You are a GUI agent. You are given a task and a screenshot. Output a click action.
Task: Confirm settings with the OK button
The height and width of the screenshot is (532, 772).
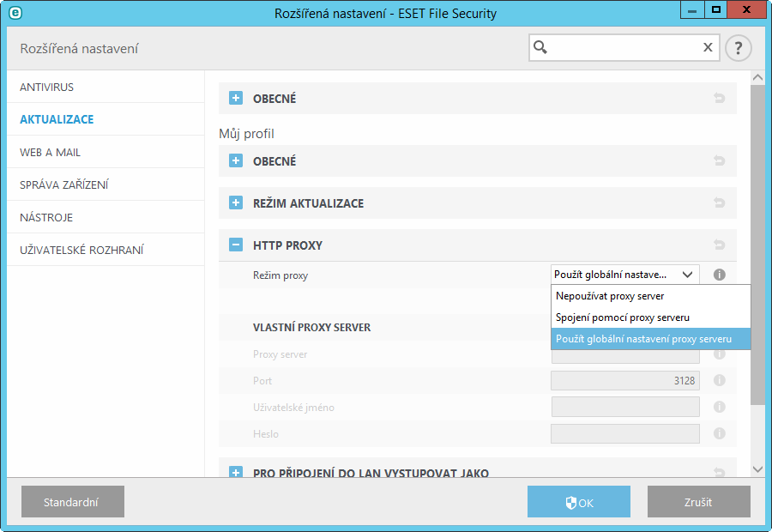tap(578, 501)
